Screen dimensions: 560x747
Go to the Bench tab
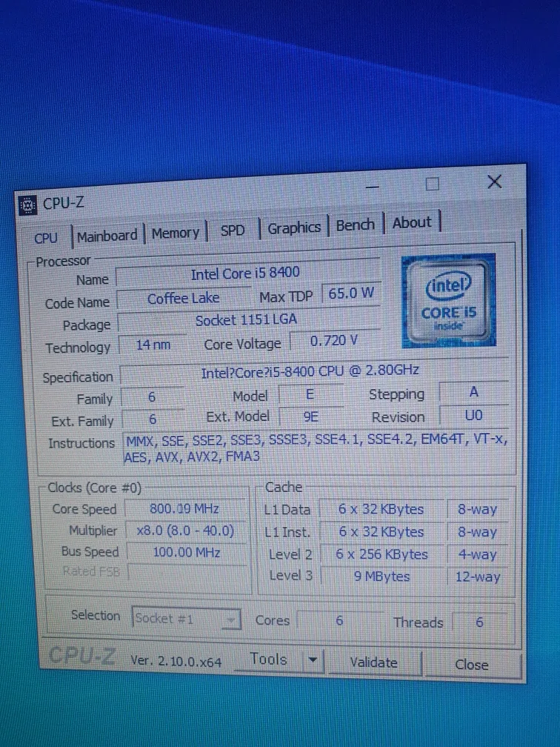coord(356,225)
